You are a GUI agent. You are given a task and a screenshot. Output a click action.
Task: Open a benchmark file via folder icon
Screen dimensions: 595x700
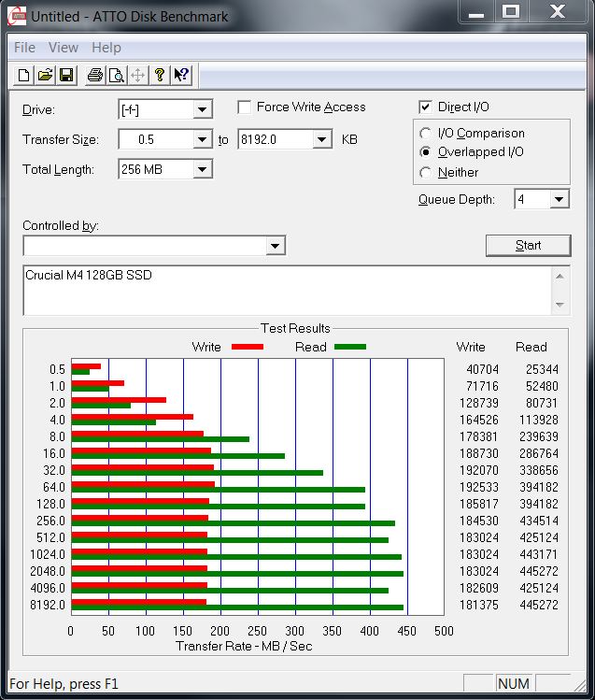tap(45, 76)
